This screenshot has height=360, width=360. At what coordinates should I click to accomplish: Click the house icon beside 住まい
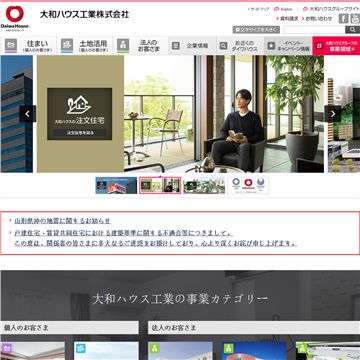pyautogui.click(x=11, y=45)
